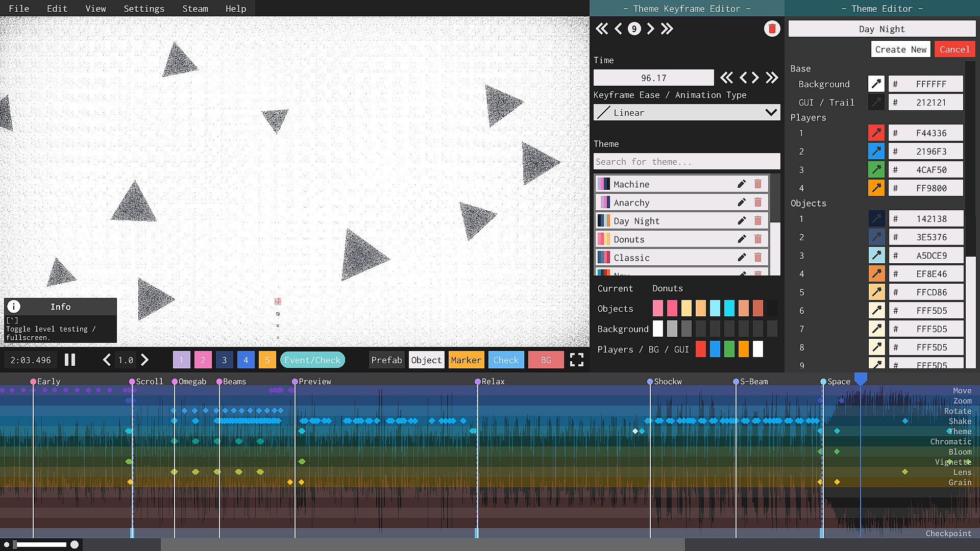Toggle layer 5 button
This screenshot has width=980, height=551.
267,360
